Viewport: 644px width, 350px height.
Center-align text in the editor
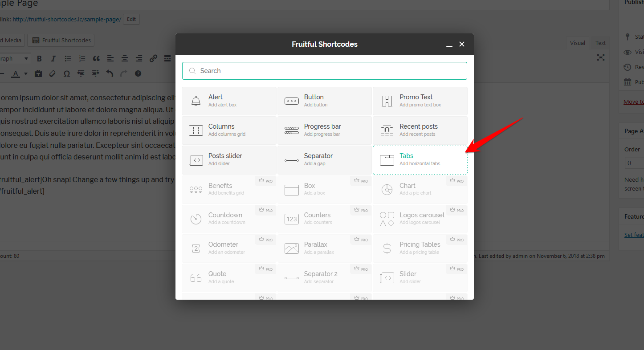click(125, 58)
